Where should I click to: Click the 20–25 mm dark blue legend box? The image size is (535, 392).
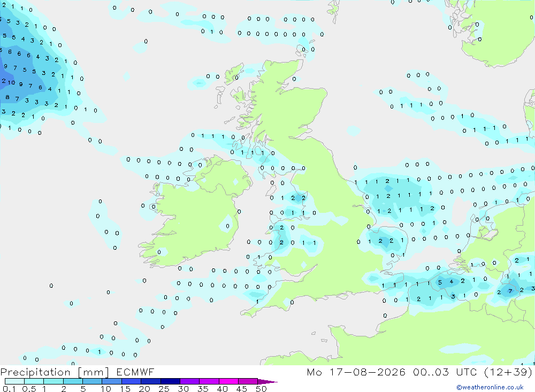point(151,381)
